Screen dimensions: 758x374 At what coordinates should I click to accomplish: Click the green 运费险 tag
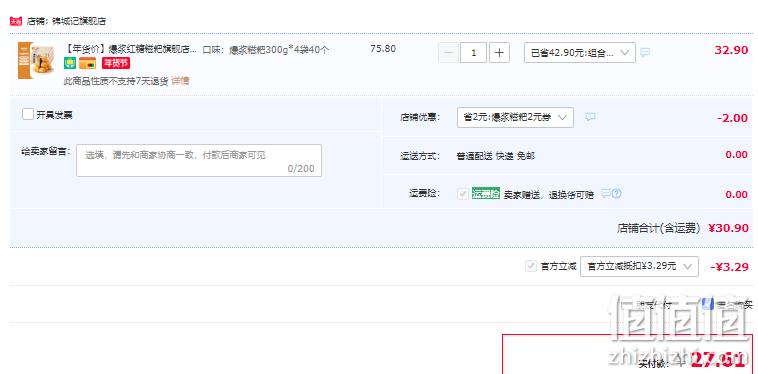click(486, 194)
